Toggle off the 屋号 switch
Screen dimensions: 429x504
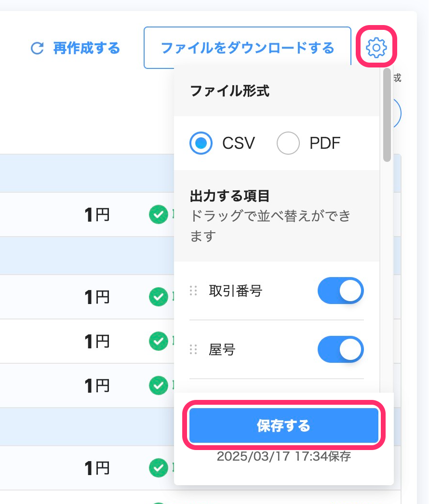[341, 349]
